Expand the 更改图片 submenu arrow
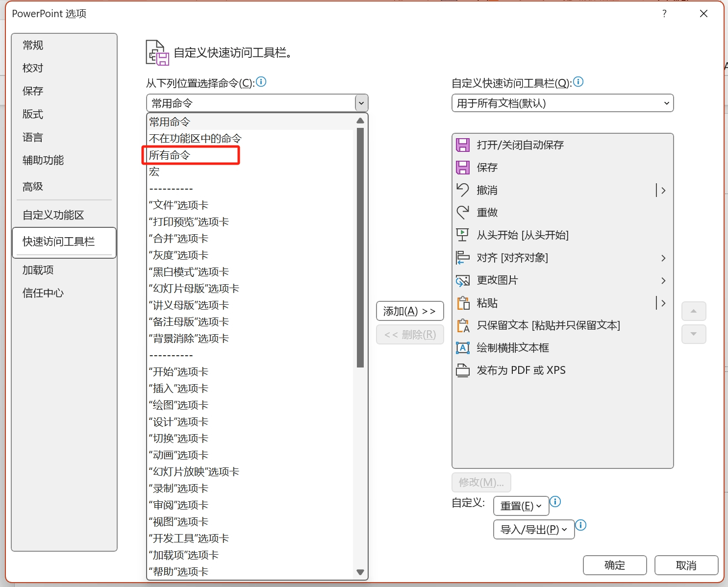Screen dimensions: 728x587 pyautogui.click(x=663, y=281)
